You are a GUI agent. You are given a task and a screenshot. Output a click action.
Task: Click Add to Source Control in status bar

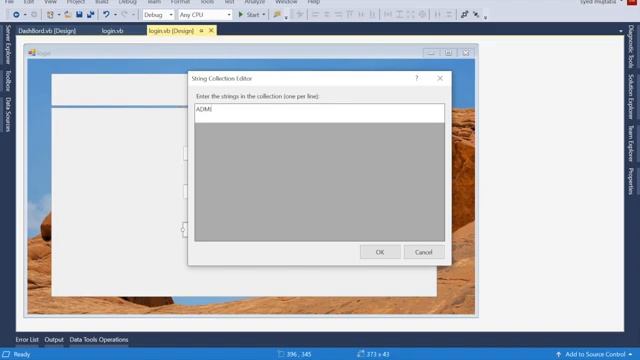(594, 354)
